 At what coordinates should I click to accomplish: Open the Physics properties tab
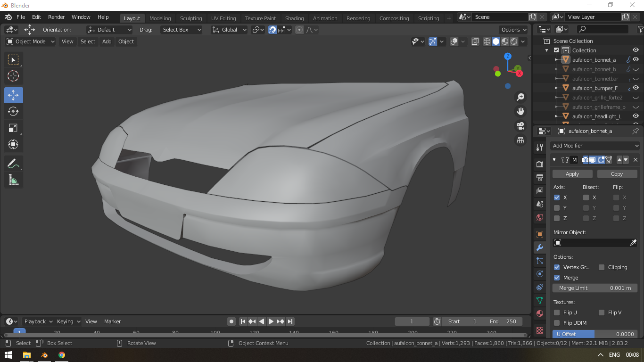point(540,274)
